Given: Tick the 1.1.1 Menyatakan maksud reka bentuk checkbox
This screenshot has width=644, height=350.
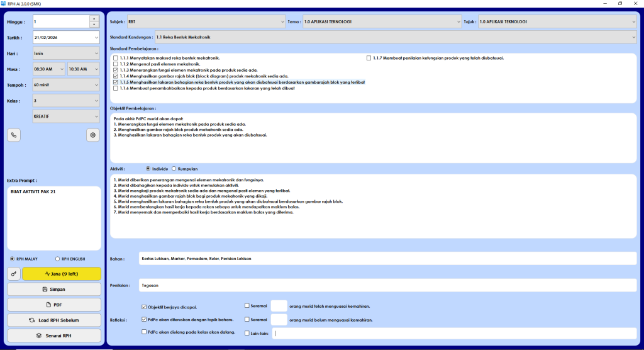Looking at the screenshot, I should pyautogui.click(x=115, y=58).
